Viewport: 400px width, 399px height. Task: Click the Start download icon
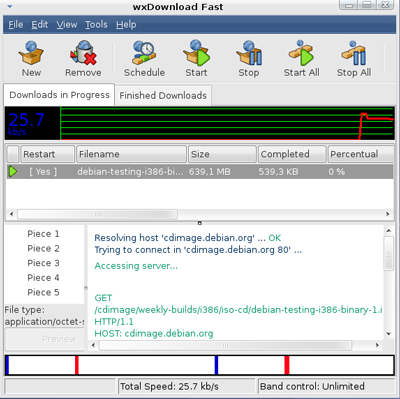pyautogui.click(x=196, y=53)
